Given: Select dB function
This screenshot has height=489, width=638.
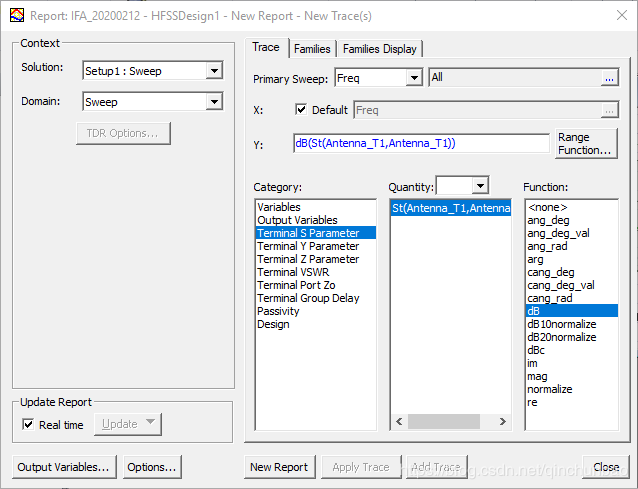Looking at the screenshot, I should [572, 311].
